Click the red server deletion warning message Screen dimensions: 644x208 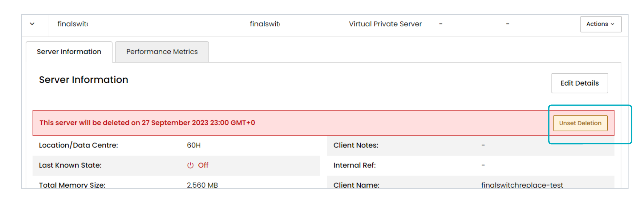tap(147, 123)
